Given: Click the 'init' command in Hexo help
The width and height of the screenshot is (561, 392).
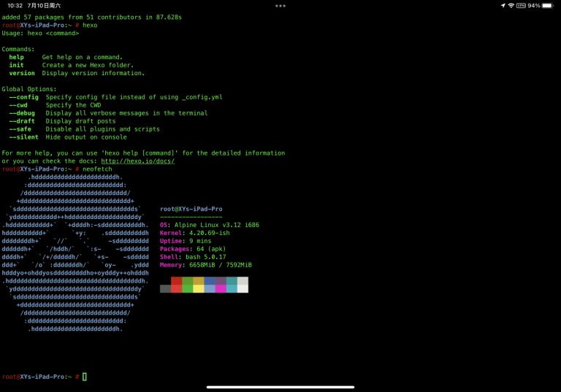Looking at the screenshot, I should pyautogui.click(x=16, y=65).
